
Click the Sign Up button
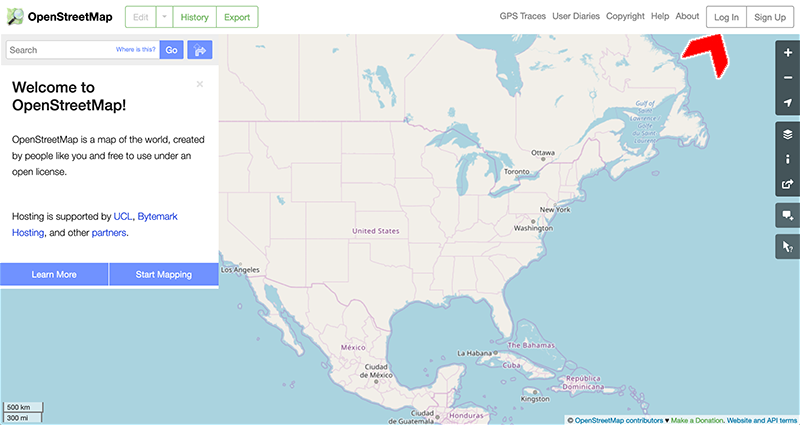coord(770,17)
